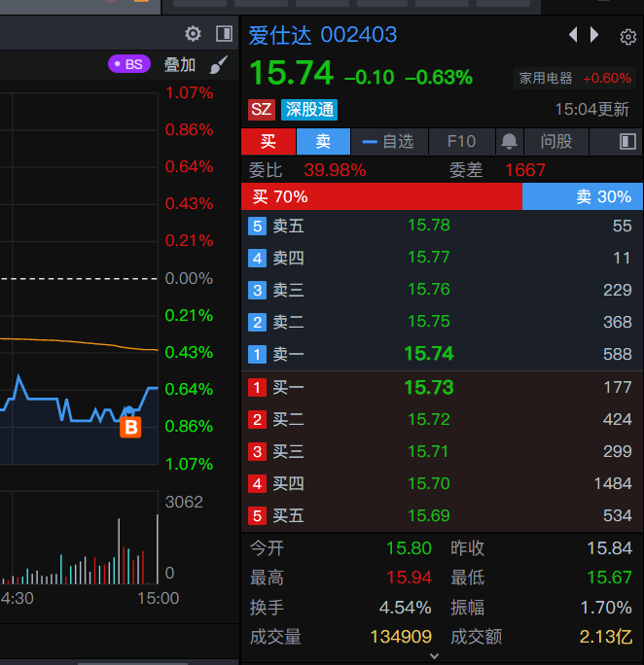Screen dimensions: 644x665
Task: Select 卖三 row at 15.76
Action: (442, 290)
